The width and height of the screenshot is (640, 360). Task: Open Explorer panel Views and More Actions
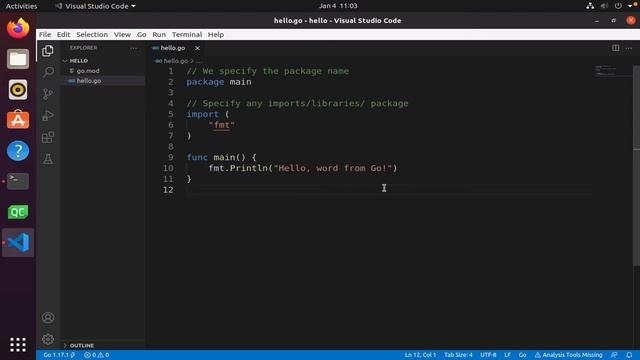pos(133,48)
